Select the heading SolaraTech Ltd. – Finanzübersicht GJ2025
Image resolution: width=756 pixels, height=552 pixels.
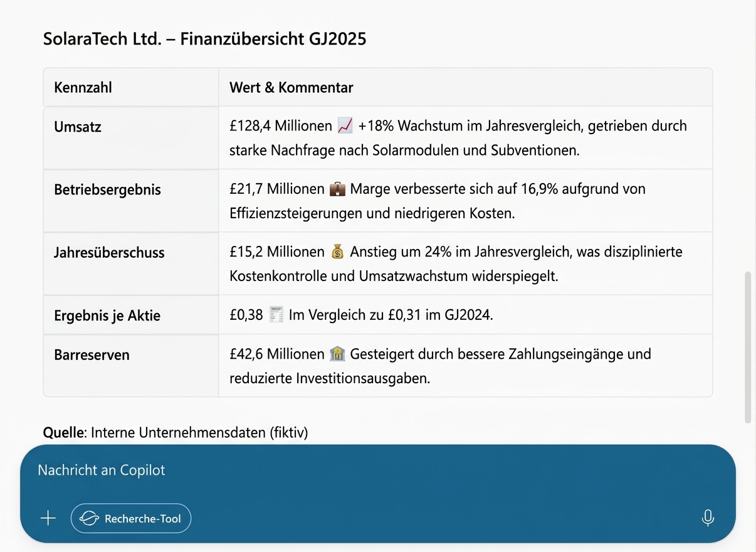click(x=205, y=39)
